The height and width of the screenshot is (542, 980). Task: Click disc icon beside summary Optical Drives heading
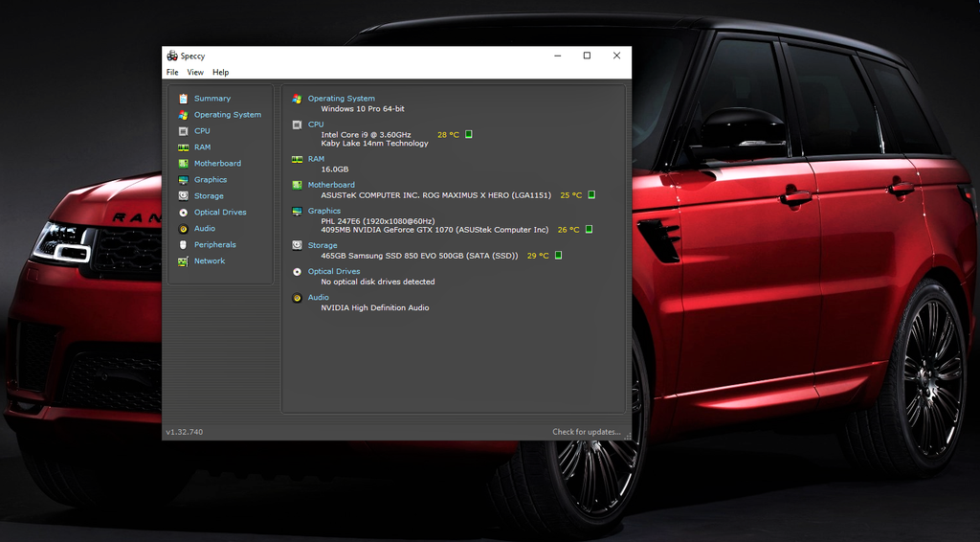[x=297, y=271]
